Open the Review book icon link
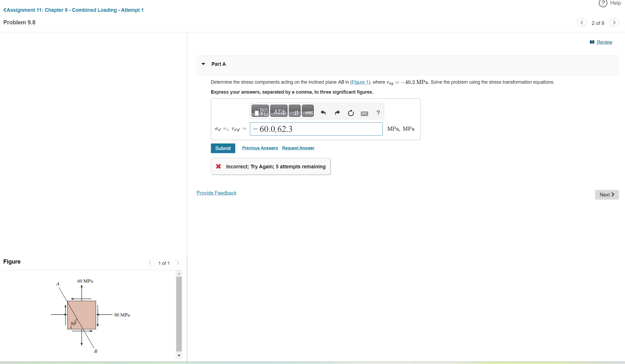This screenshot has height=364, width=625. coord(601,42)
